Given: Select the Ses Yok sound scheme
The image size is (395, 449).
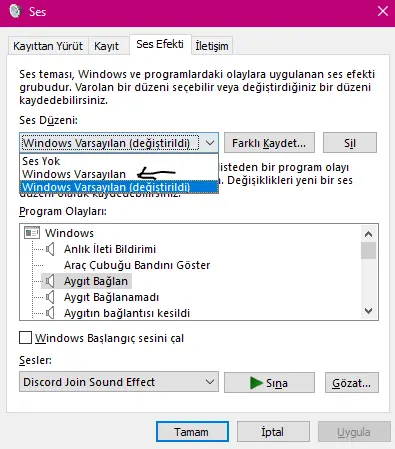Looking at the screenshot, I should pos(41,161).
